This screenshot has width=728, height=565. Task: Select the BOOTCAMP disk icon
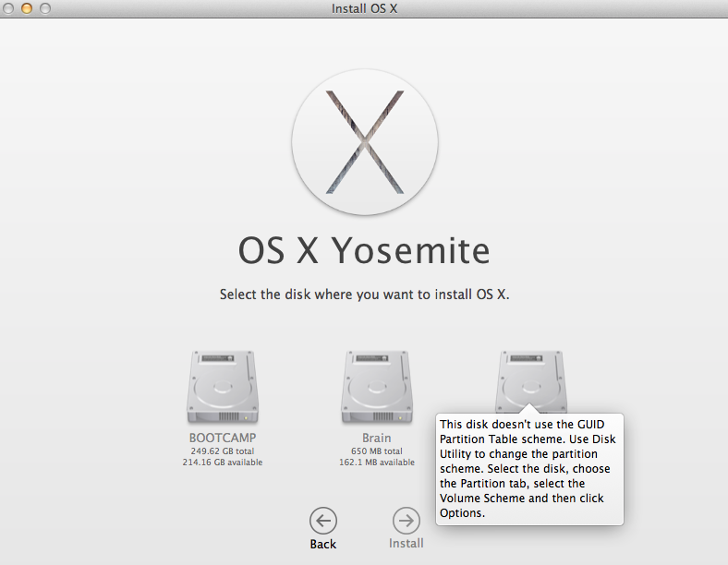tap(223, 387)
